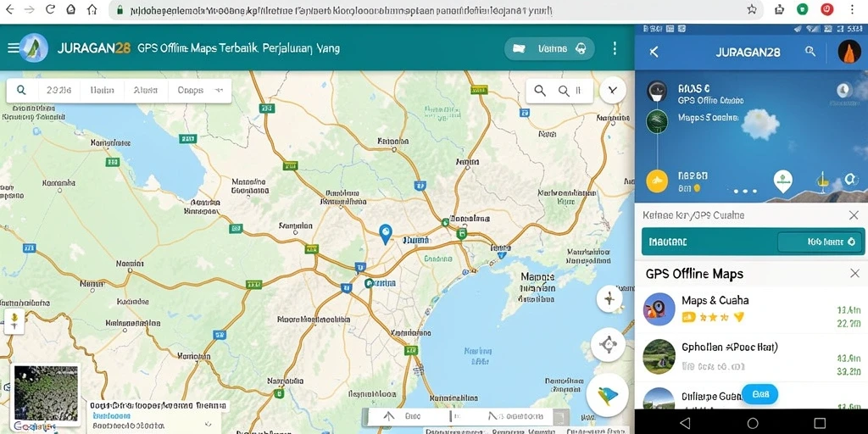Open the Ctillape Guaha list item
This screenshot has height=434, width=868.
coord(751,397)
